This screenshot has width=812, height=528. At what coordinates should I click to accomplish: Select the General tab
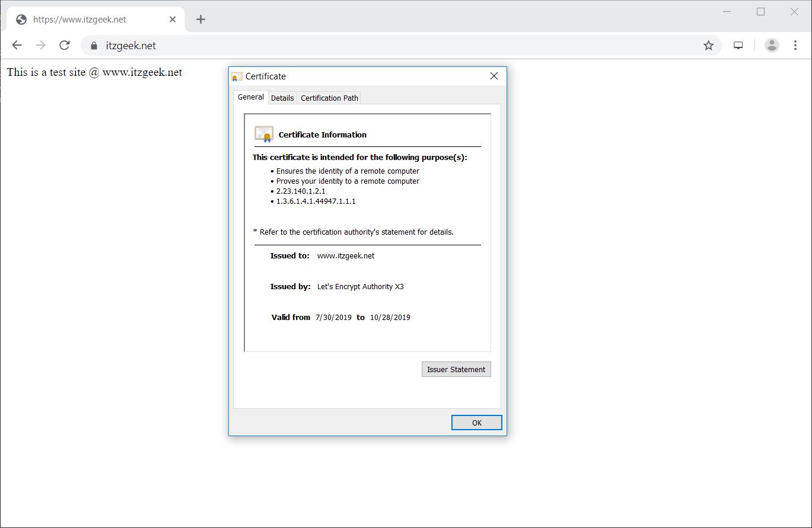tap(250, 97)
